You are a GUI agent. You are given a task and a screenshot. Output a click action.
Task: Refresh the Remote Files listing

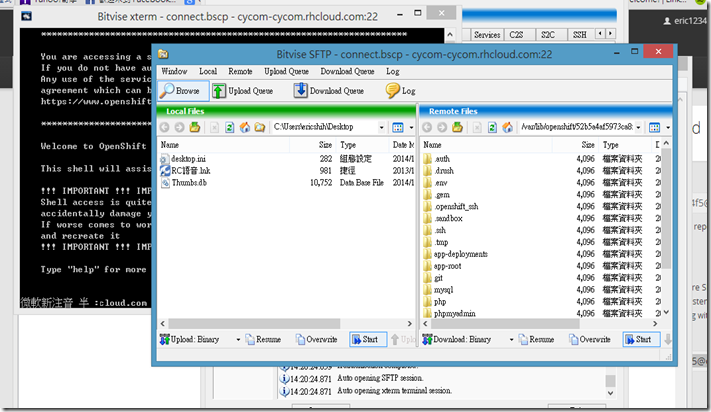tap(492, 127)
